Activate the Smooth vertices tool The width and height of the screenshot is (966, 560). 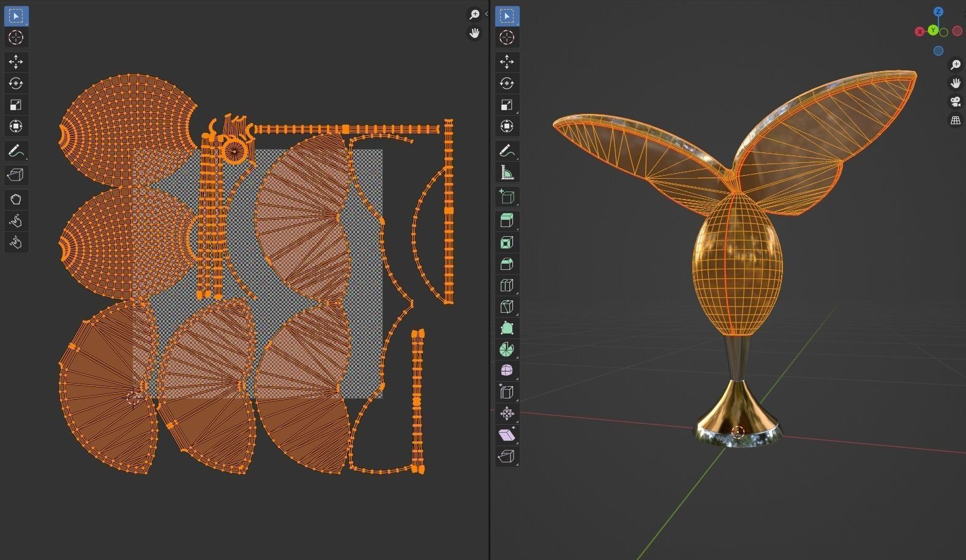[507, 371]
